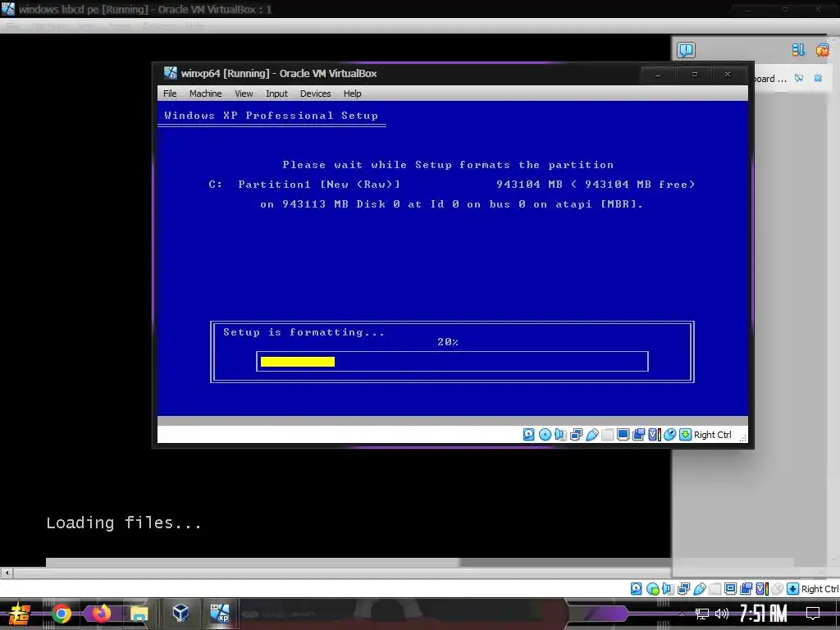Click taskbar network icon
The height and width of the screenshot is (630, 840).
click(x=702, y=614)
